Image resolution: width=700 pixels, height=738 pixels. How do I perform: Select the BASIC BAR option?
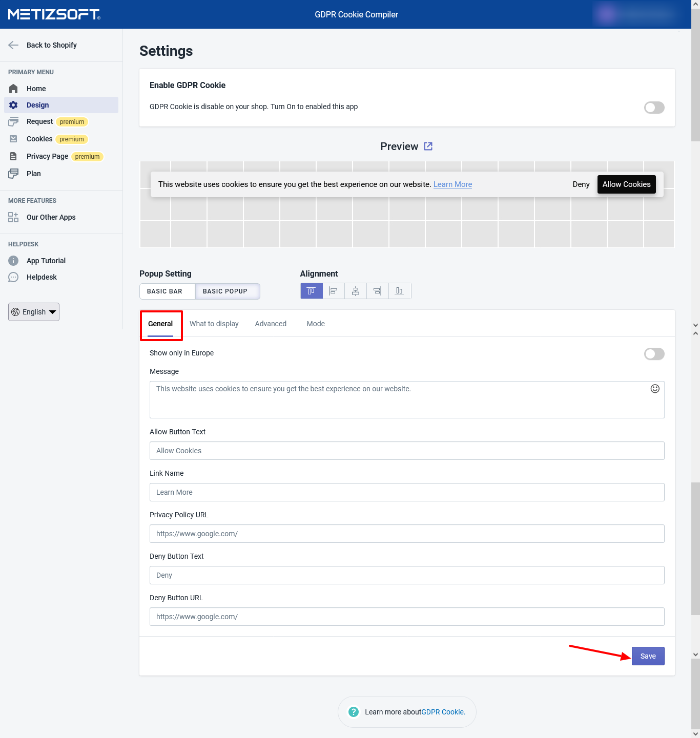coord(165,291)
